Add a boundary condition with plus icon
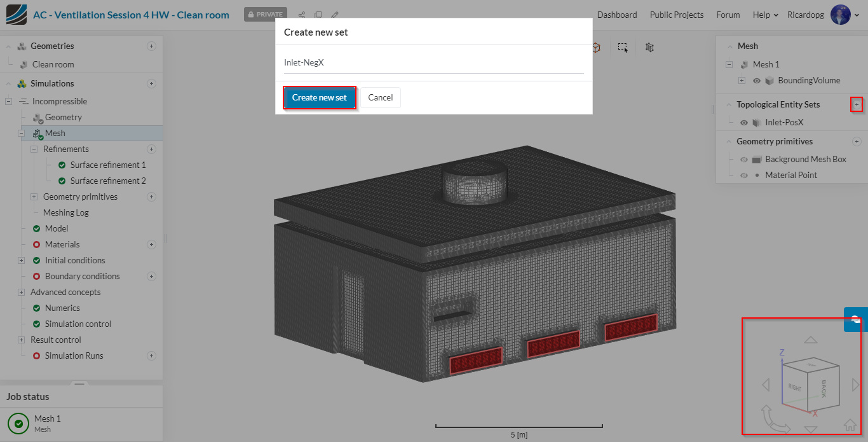The width and height of the screenshot is (868, 442). pos(151,276)
